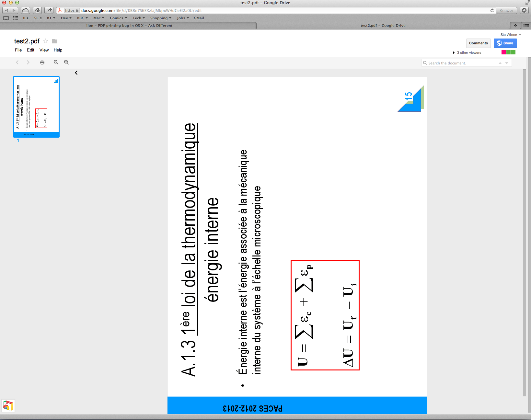Click the test2.pdf document title
The width and height of the screenshot is (531, 420).
[27, 41]
